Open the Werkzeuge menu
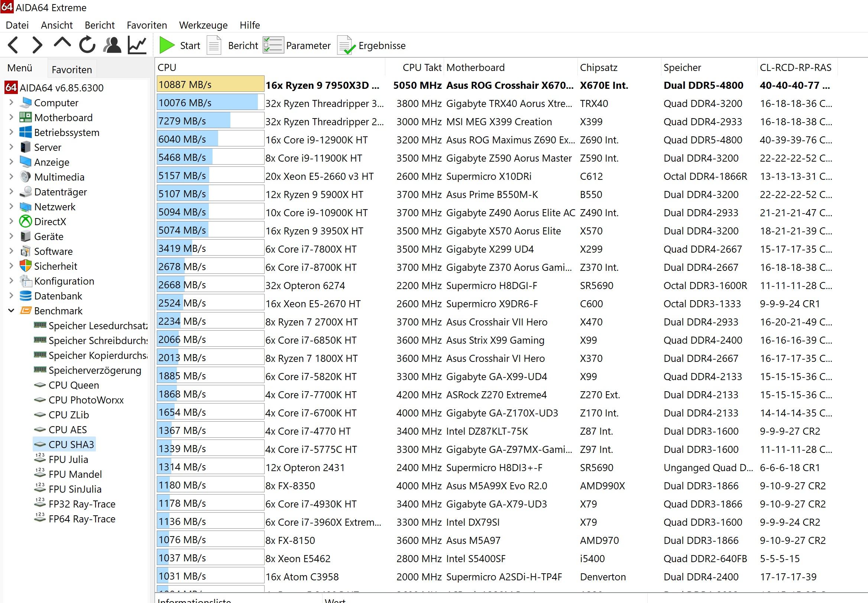Screen dimensions: 868x603 pos(203,25)
